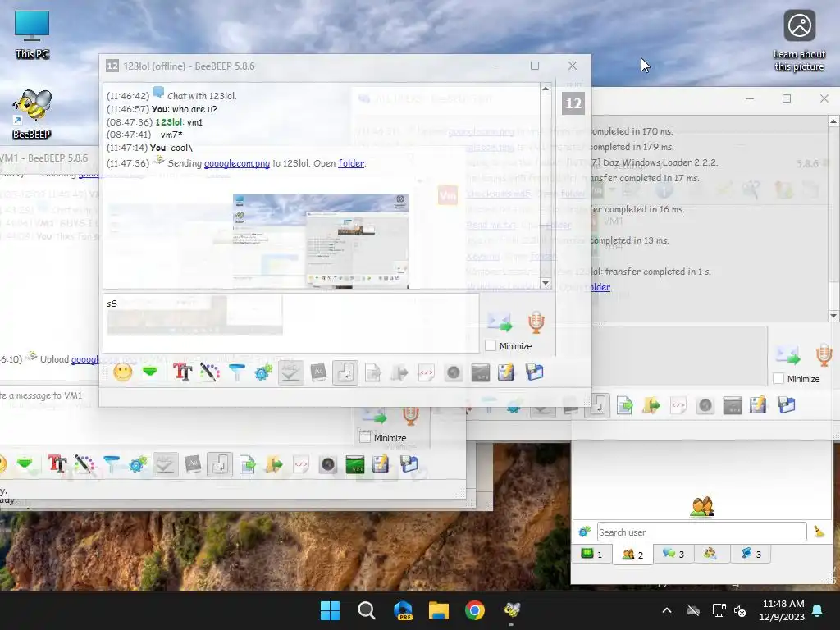Toggle return-key icon in VM1 chat toolbar
Viewport: 840px width, 630px height.
point(220,464)
